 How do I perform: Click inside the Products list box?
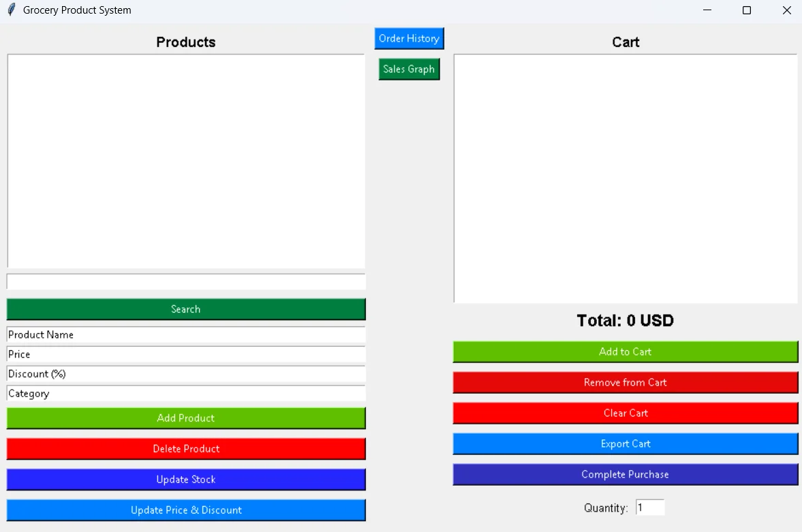point(186,161)
